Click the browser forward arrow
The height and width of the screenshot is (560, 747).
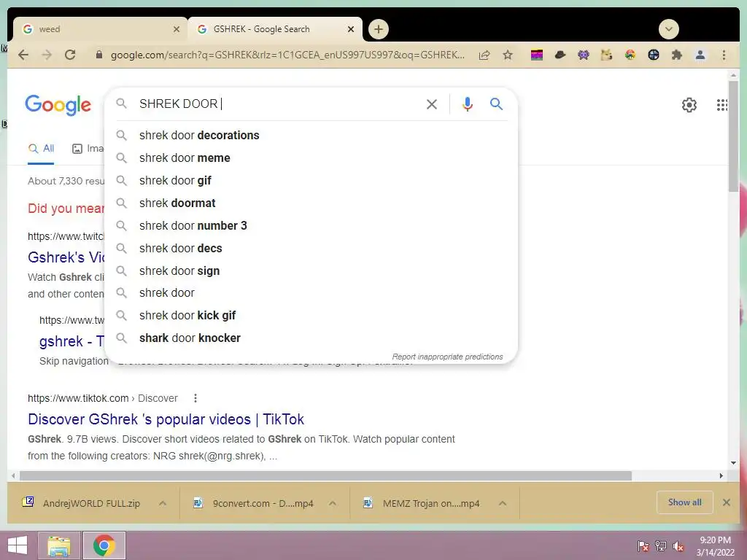47,55
